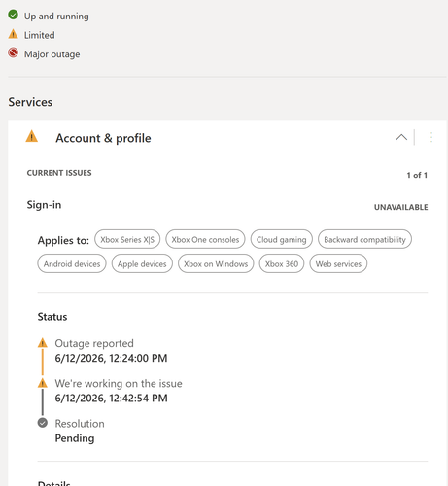Select the Xbox 360 tag

[282, 263]
